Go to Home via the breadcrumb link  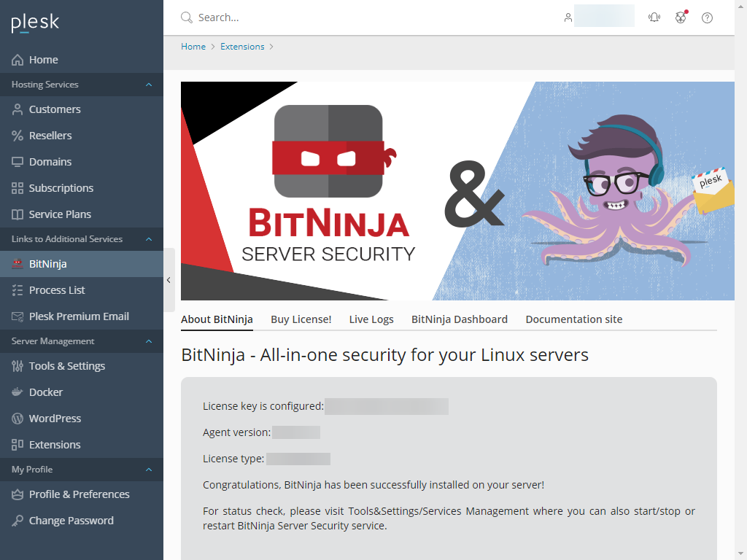tap(193, 46)
